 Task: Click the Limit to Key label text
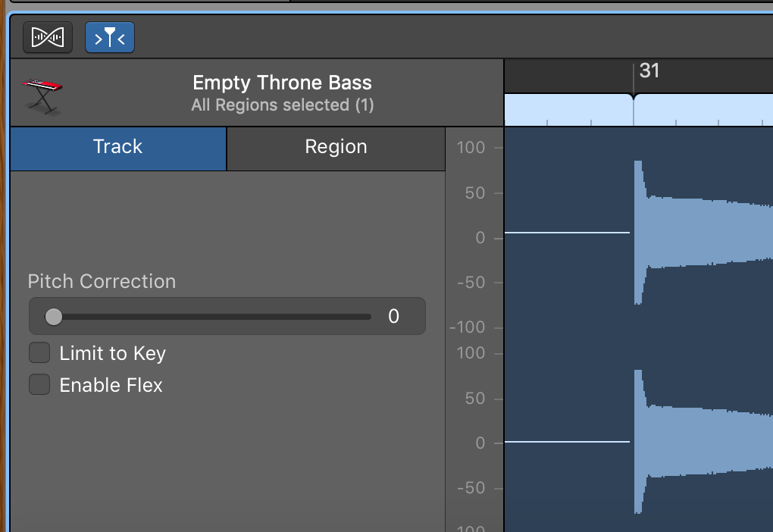click(112, 353)
